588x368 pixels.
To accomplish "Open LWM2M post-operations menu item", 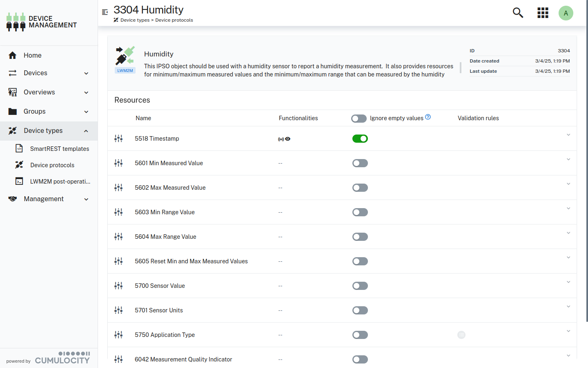I will (60, 182).
